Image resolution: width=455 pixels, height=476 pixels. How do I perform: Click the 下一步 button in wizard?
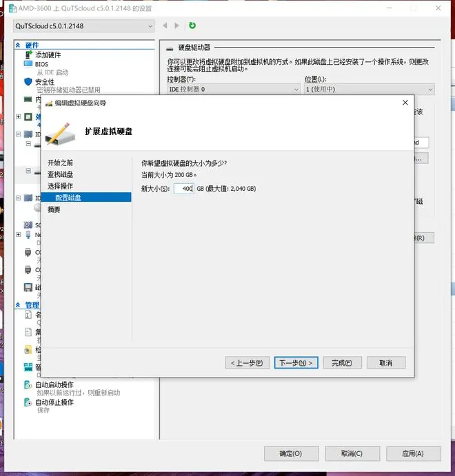[x=296, y=363]
